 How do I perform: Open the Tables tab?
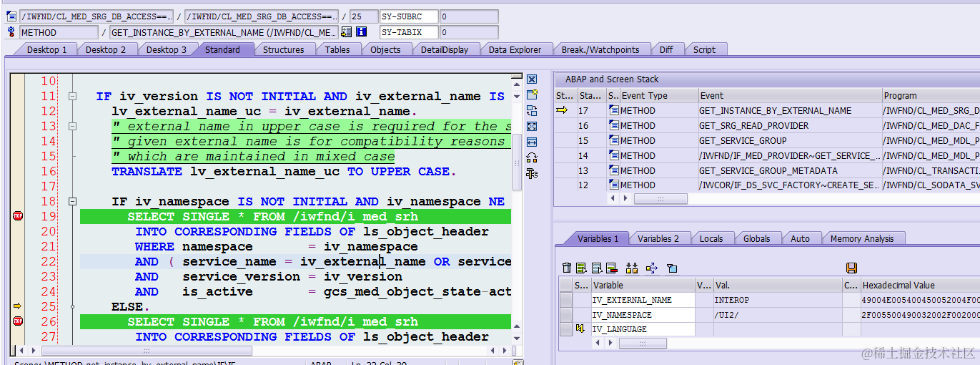(x=337, y=49)
